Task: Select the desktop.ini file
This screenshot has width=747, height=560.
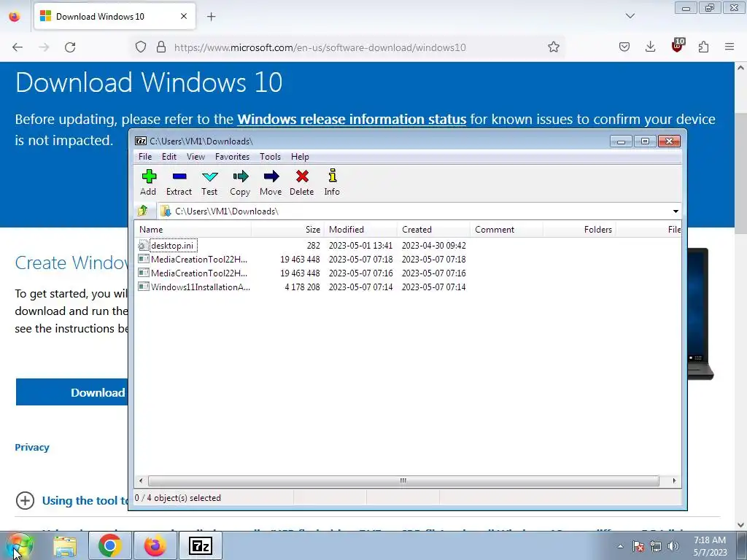Action: click(x=172, y=246)
